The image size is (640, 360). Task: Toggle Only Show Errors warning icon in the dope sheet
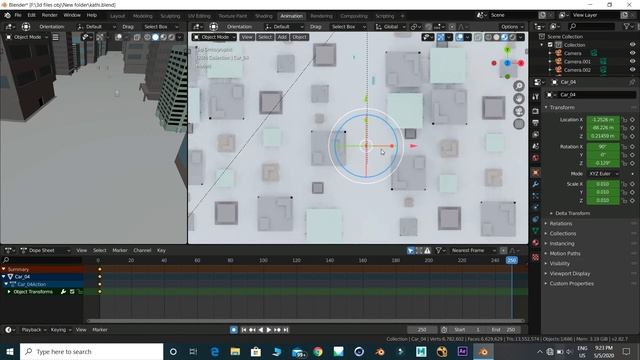coord(427,251)
